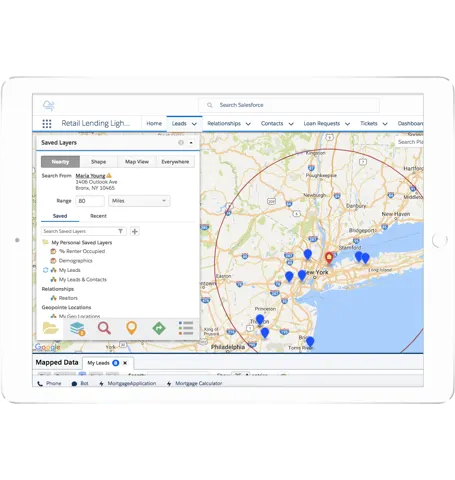The width and height of the screenshot is (455, 480).
Task: Click the blue pin near Toms River
Action: (x=310, y=342)
